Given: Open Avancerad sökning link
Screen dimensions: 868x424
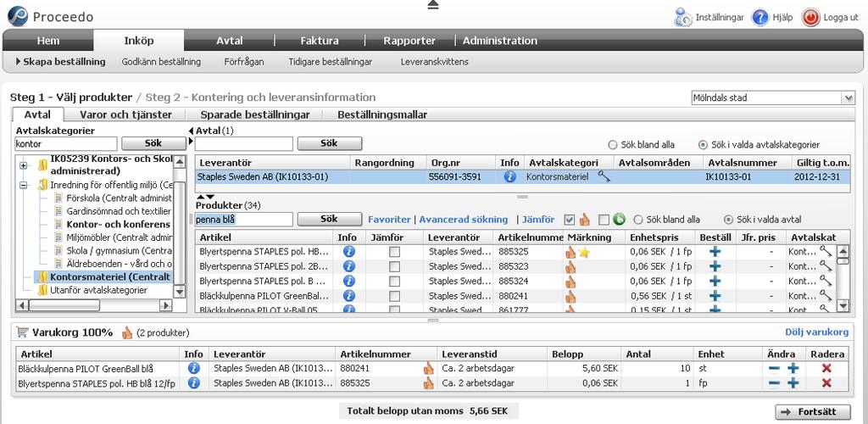Looking at the screenshot, I should 464,220.
